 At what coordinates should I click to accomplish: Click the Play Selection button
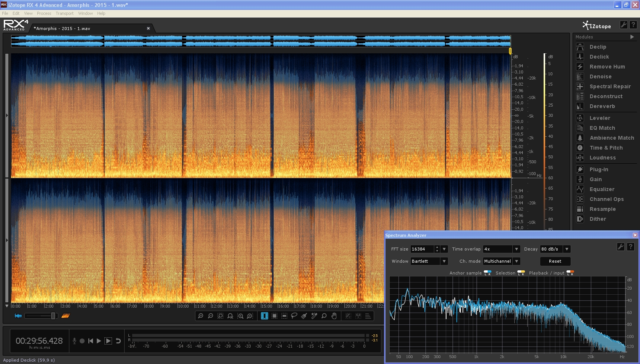pos(108,341)
